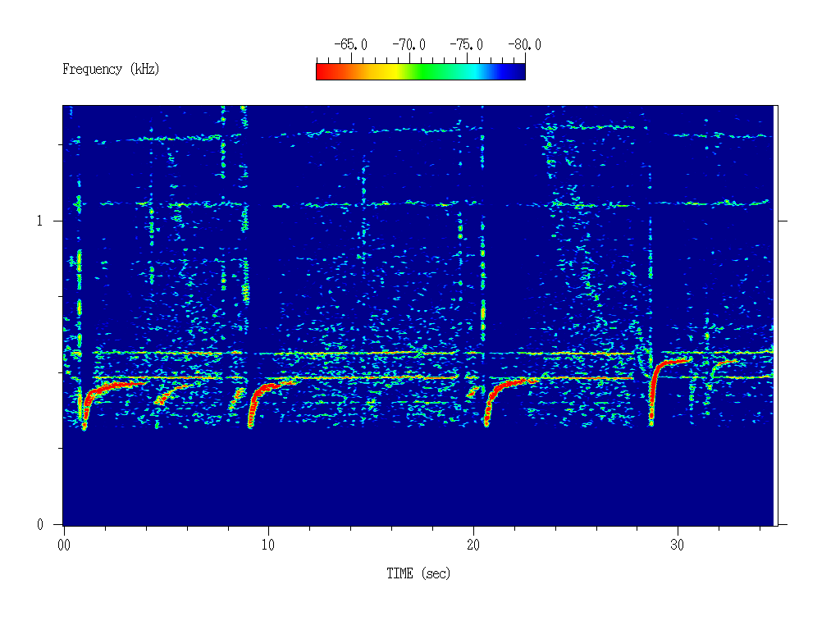Image resolution: width=840 pixels, height=630 pixels.
Task: Click the 20 second tick label
Action: (472, 544)
